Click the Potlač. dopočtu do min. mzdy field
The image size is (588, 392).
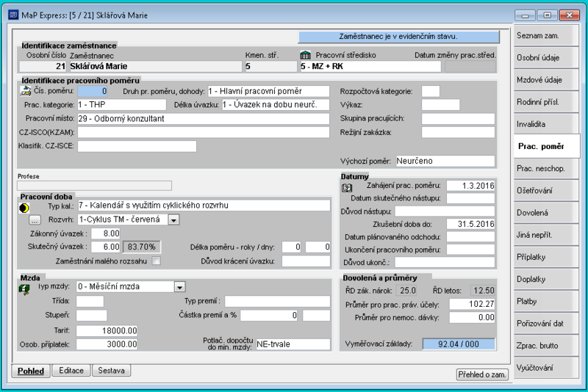(293, 344)
